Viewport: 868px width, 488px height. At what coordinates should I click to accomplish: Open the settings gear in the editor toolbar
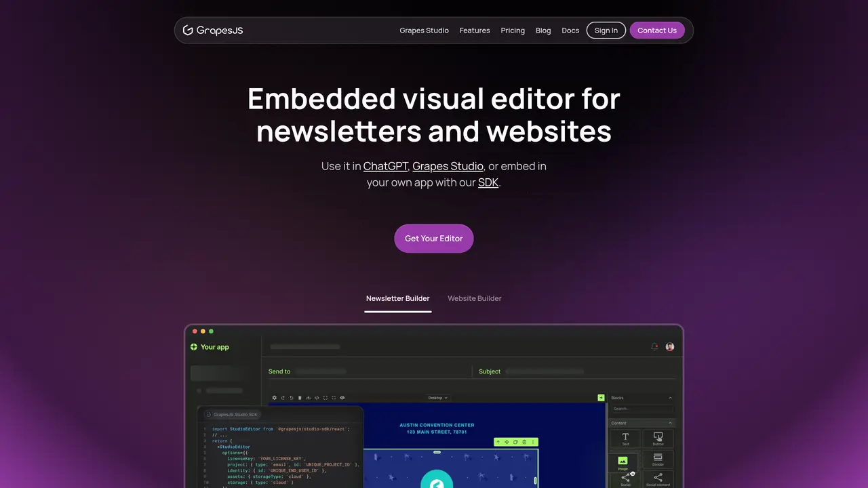pos(275,398)
